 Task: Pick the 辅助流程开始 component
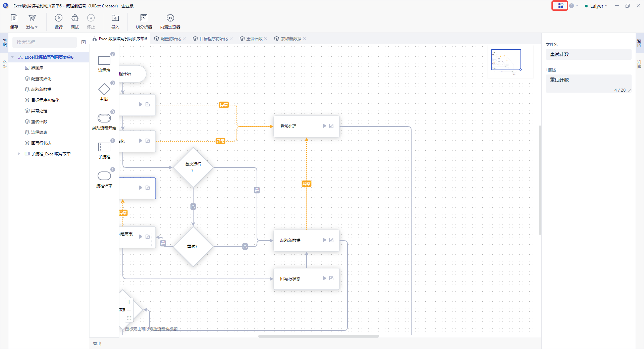pyautogui.click(x=104, y=121)
